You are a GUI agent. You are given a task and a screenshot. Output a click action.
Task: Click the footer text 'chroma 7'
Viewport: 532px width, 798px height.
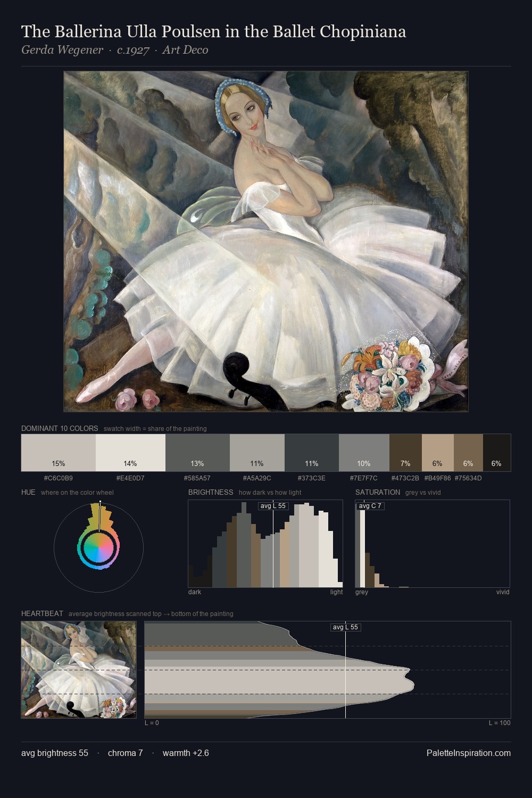click(x=125, y=753)
